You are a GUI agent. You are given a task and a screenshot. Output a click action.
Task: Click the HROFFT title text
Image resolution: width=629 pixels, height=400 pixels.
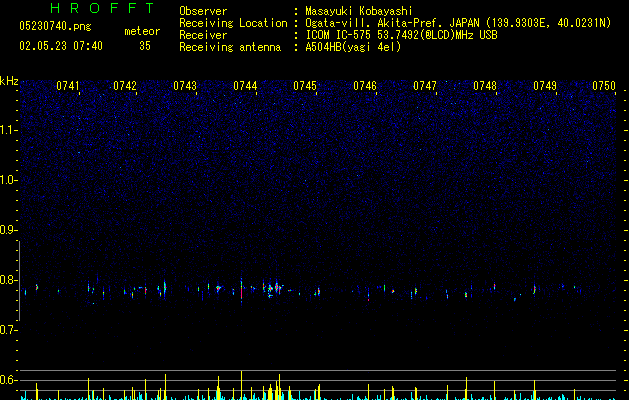tap(103, 8)
